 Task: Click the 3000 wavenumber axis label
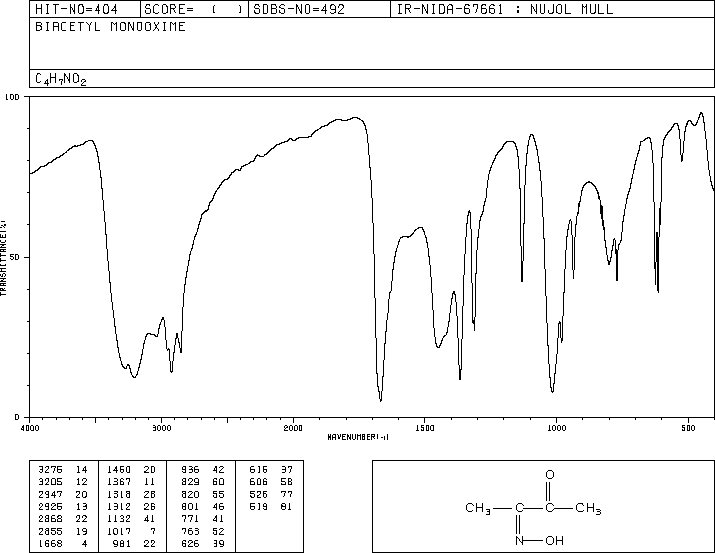pos(161,428)
